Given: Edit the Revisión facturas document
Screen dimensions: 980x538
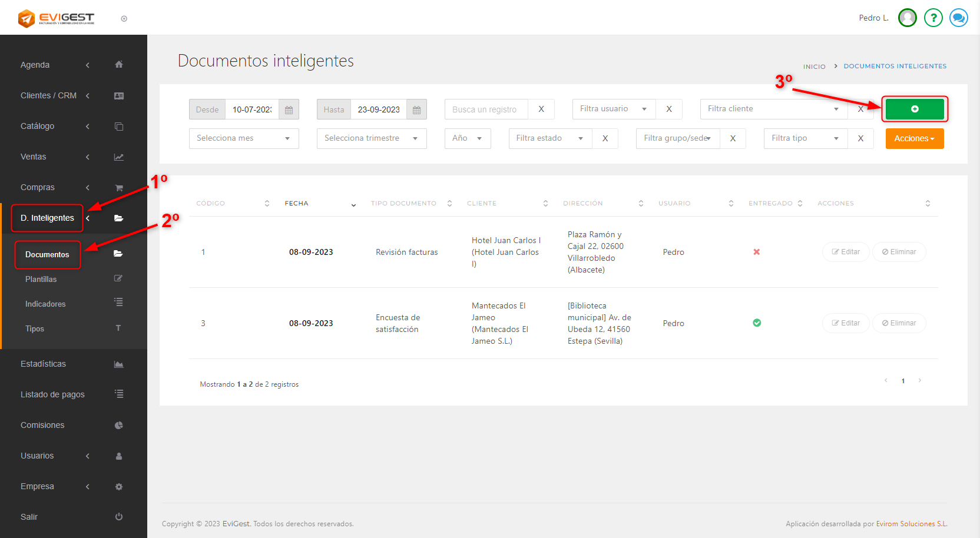Looking at the screenshot, I should pos(846,252).
